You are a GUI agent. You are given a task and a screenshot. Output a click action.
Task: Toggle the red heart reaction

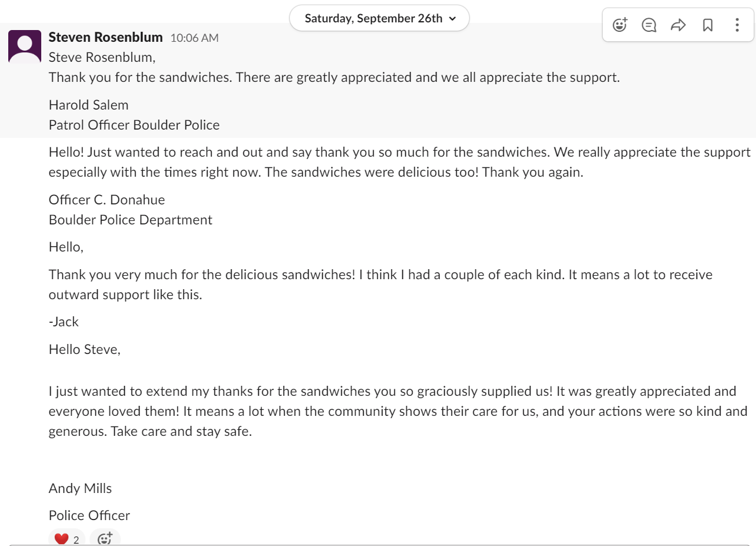pos(67,538)
